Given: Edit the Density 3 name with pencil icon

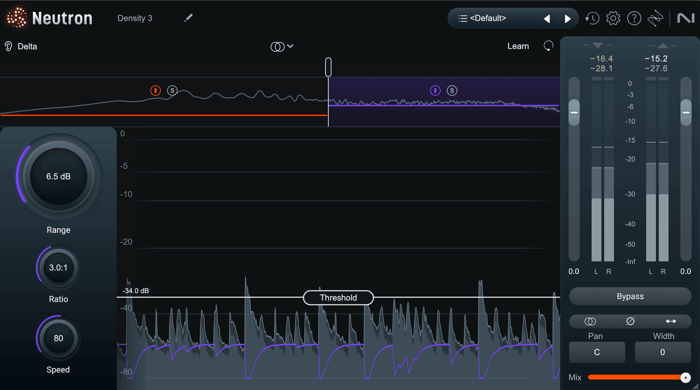Looking at the screenshot, I should (x=188, y=18).
